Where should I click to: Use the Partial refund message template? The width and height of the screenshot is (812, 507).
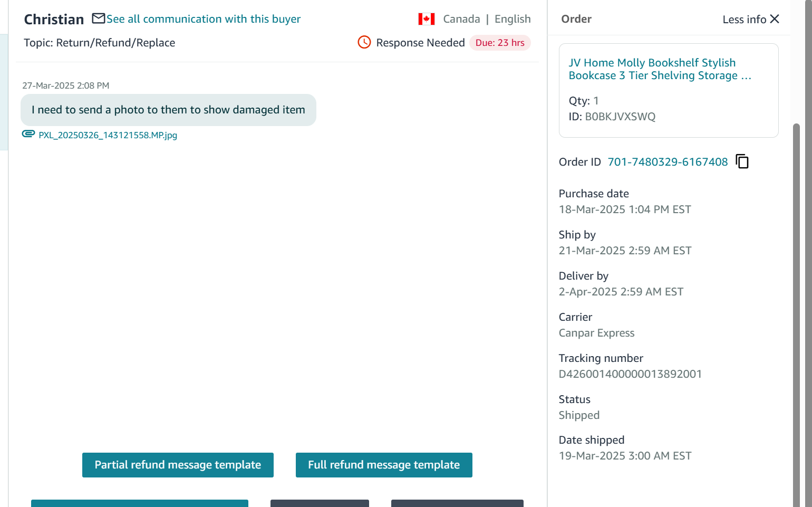(178, 465)
